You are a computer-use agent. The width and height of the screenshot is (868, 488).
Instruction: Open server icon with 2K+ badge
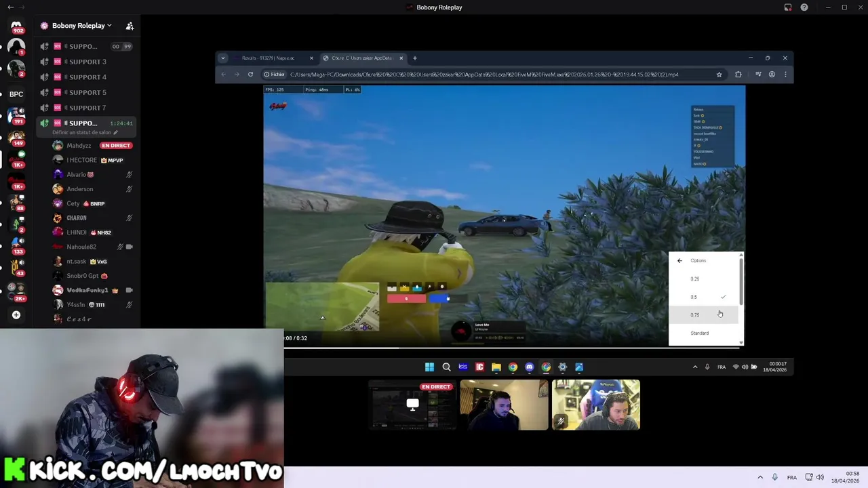tap(16, 291)
